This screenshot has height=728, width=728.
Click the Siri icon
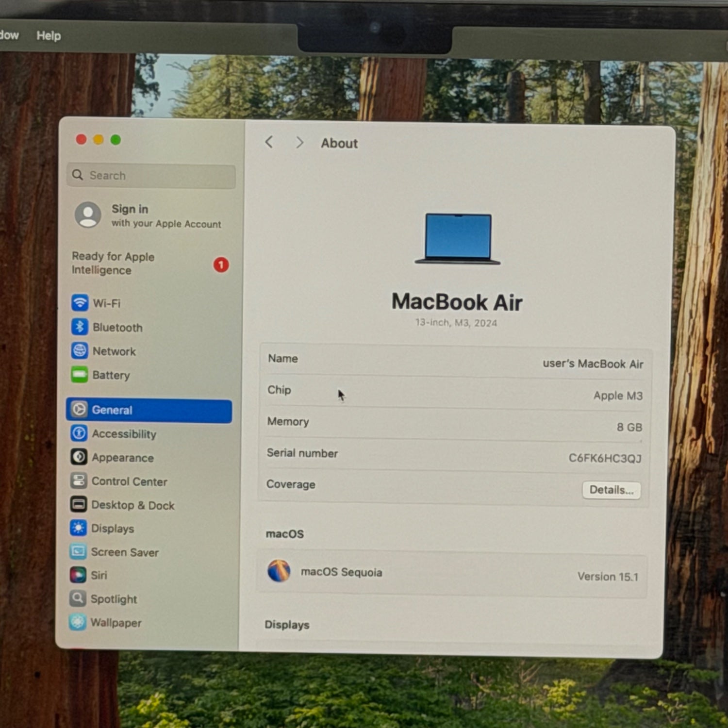coord(78,575)
